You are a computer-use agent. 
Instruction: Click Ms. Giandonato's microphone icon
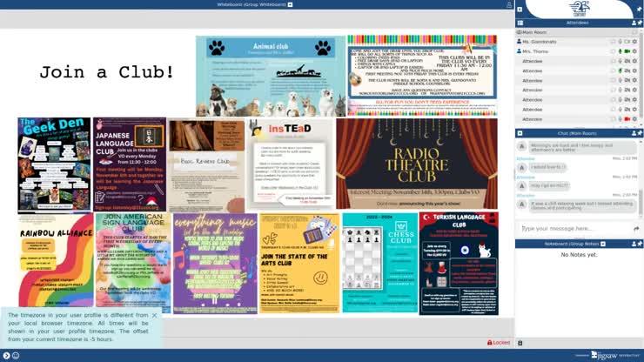point(620,42)
